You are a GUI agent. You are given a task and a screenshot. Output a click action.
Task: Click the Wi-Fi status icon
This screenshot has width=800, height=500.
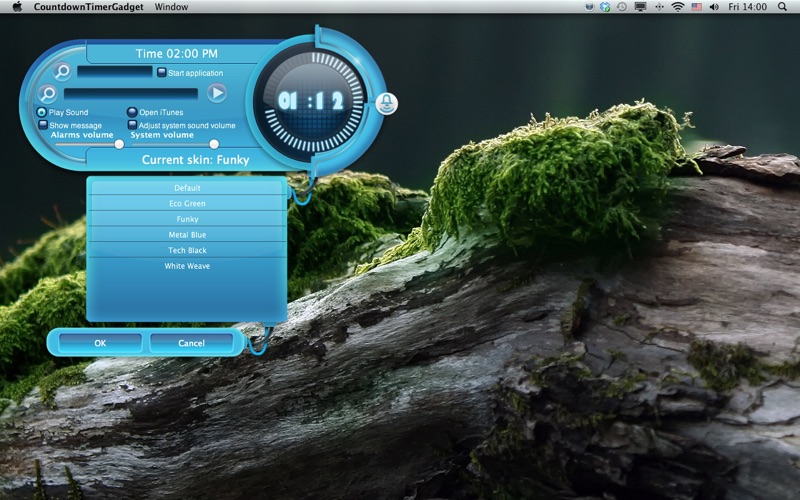[678, 7]
